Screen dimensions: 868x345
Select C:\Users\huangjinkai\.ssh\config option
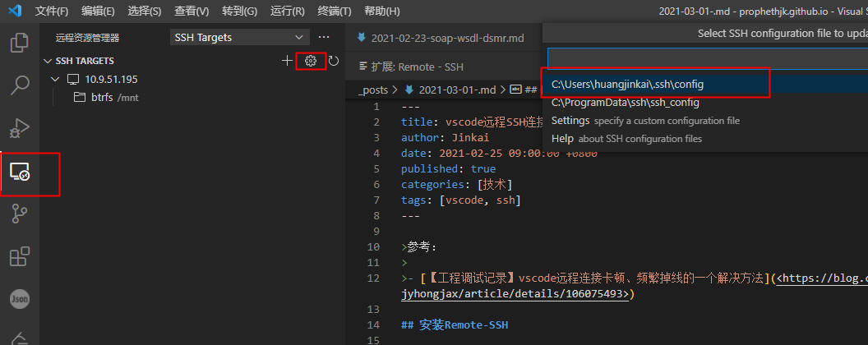(x=628, y=85)
